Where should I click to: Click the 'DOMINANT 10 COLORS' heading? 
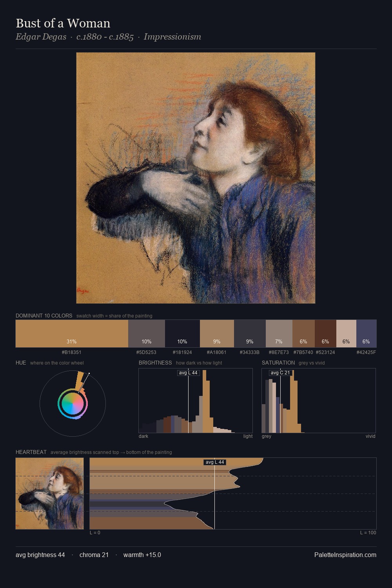click(44, 316)
